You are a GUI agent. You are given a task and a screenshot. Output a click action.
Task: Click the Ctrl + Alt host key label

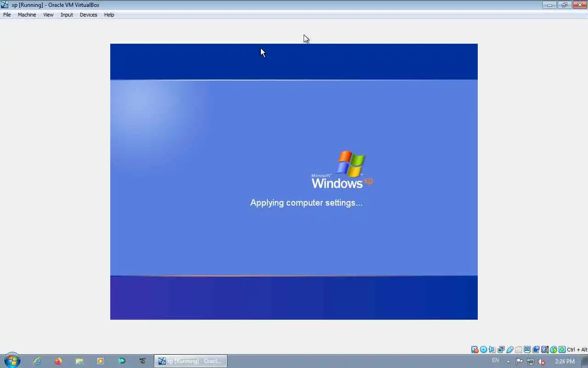(x=577, y=350)
